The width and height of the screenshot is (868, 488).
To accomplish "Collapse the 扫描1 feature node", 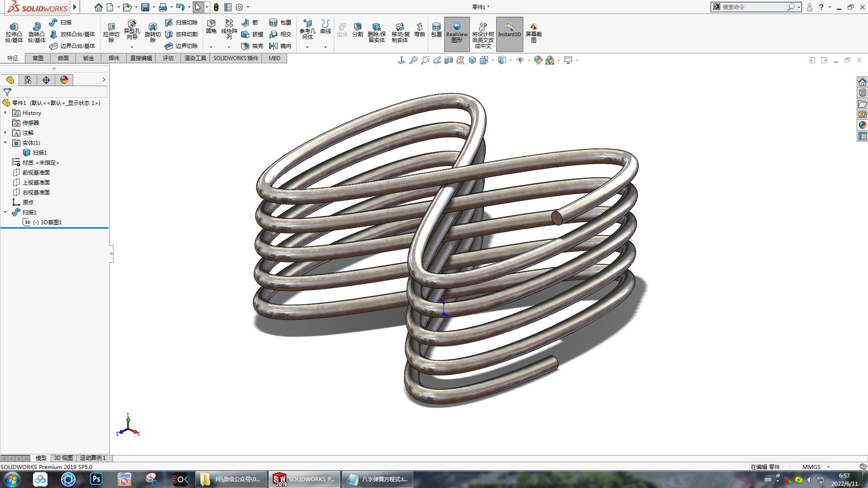I will tap(5, 212).
